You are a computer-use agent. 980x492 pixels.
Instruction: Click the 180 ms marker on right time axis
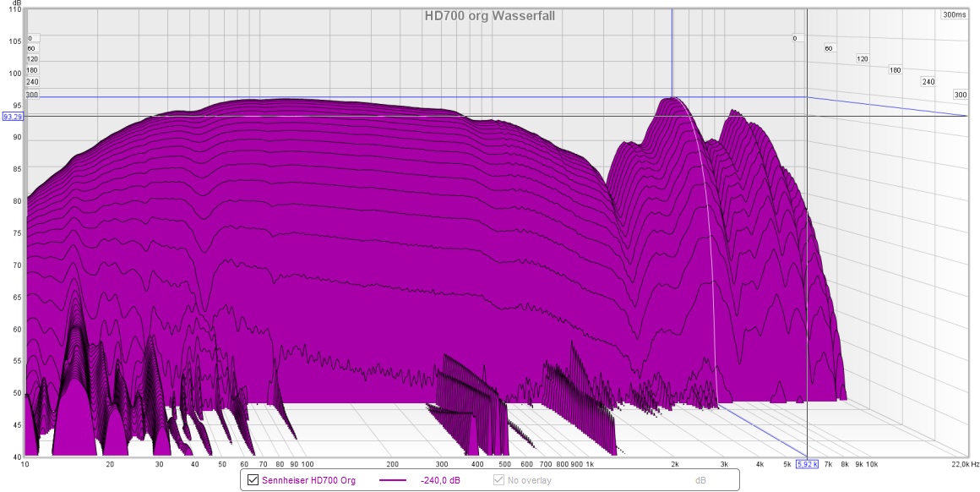895,70
